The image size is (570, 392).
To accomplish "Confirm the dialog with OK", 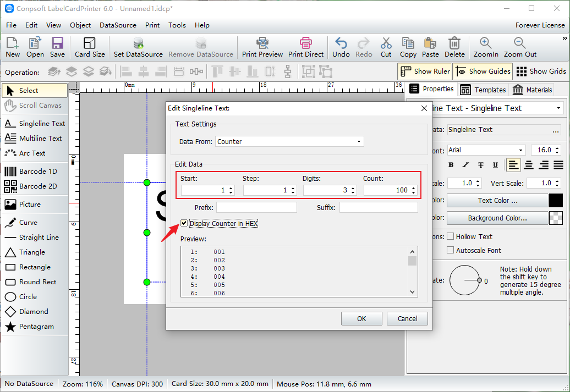I will point(361,319).
